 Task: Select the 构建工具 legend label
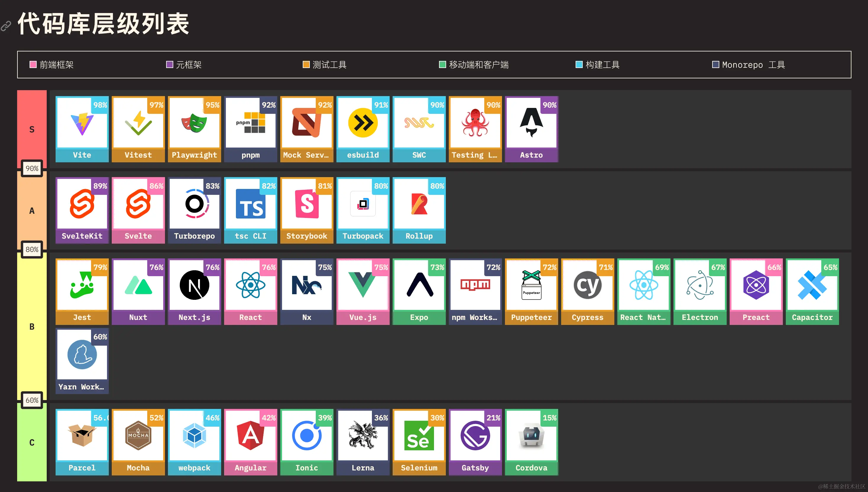pos(602,64)
